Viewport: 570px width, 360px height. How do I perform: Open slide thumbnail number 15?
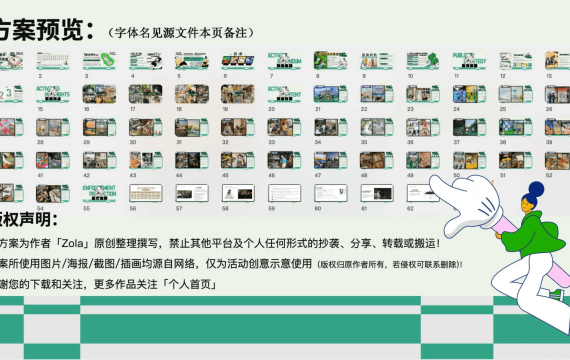pos(53,94)
